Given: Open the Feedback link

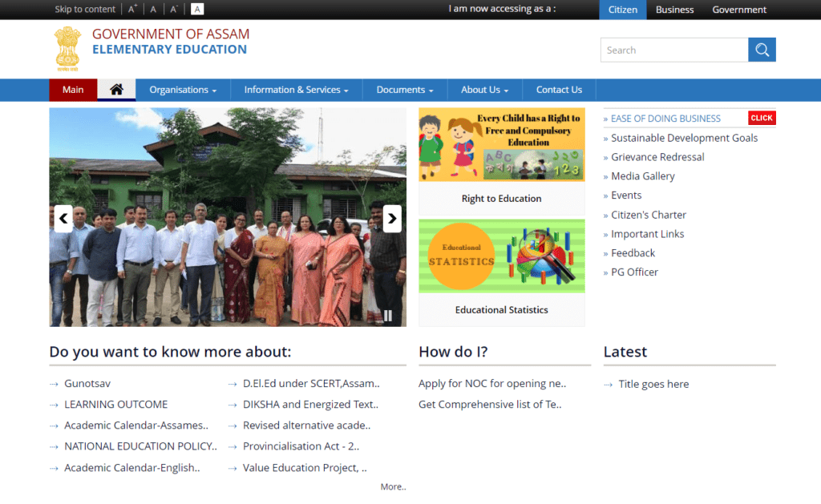Looking at the screenshot, I should pyautogui.click(x=633, y=252).
